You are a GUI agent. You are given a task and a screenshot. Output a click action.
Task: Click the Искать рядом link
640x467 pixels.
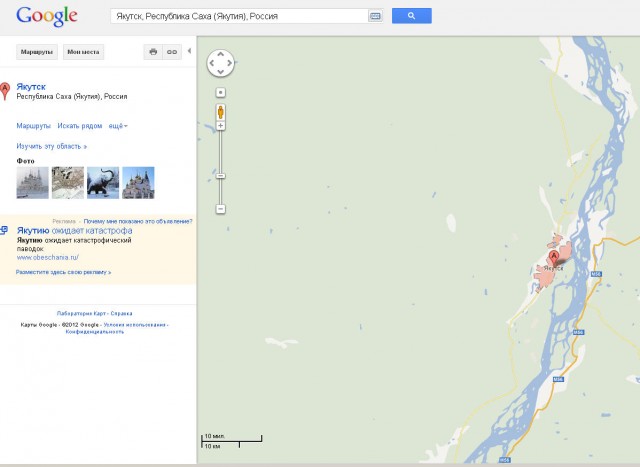(x=80, y=126)
